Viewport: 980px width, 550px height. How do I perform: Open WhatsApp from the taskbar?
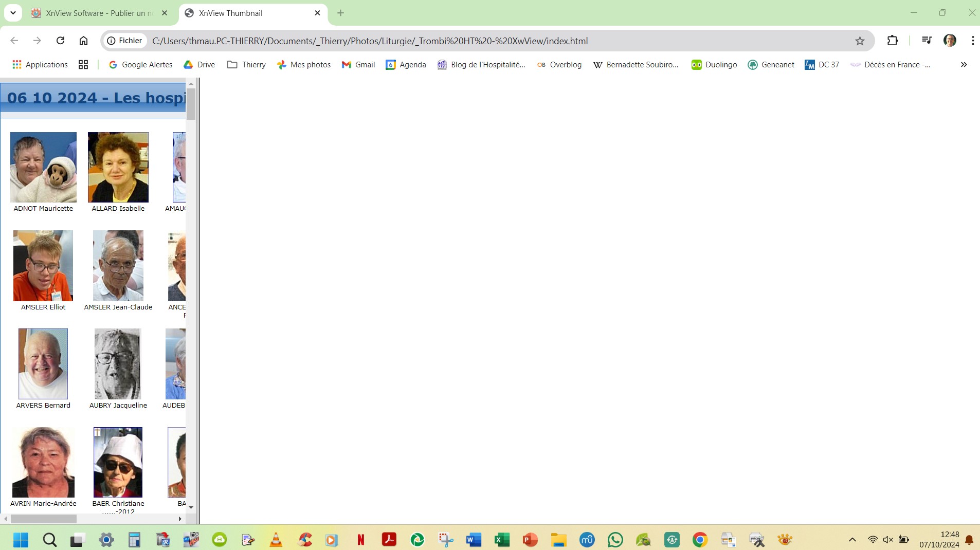615,540
